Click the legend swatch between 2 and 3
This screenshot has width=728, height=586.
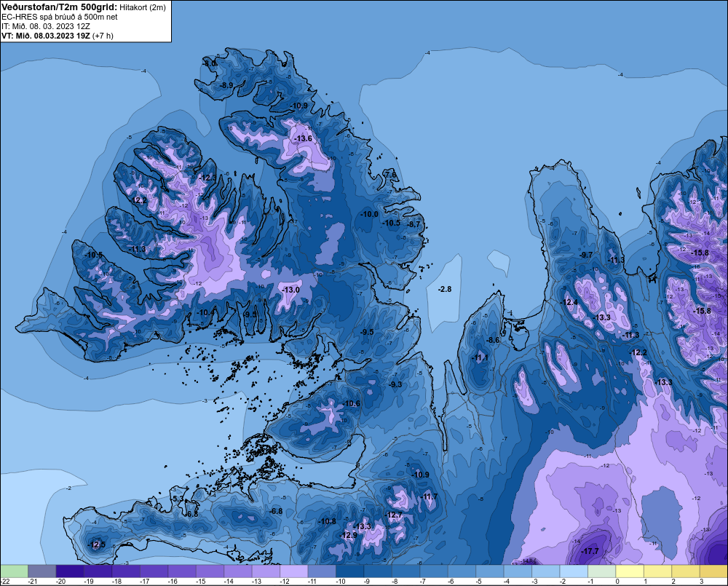686,571
